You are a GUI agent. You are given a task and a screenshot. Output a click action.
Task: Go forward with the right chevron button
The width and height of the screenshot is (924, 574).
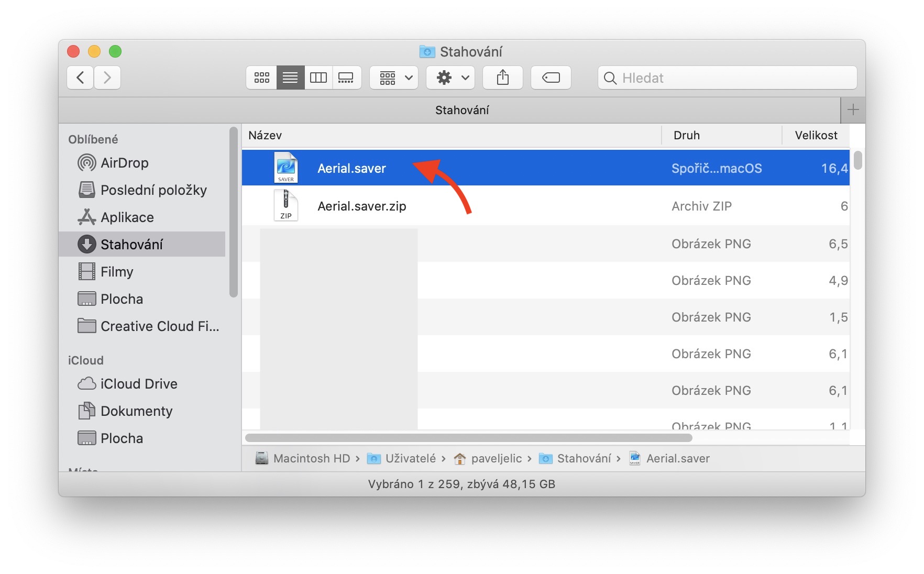107,78
